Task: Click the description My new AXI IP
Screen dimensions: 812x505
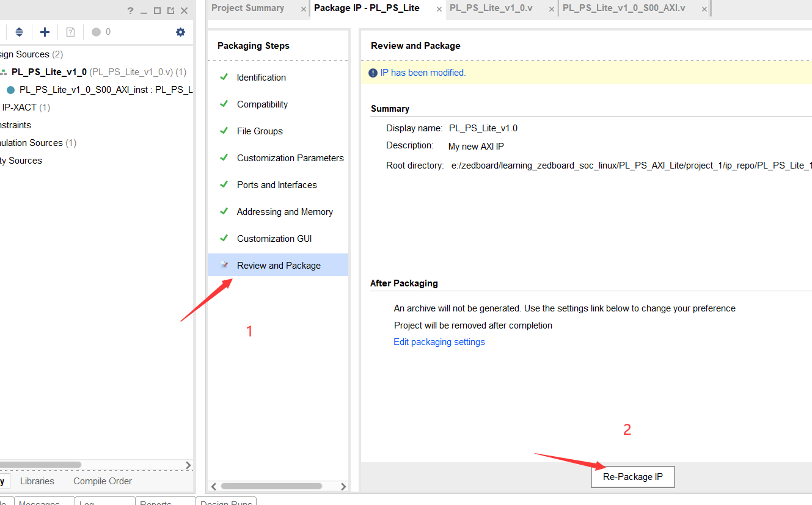Action: click(x=476, y=147)
